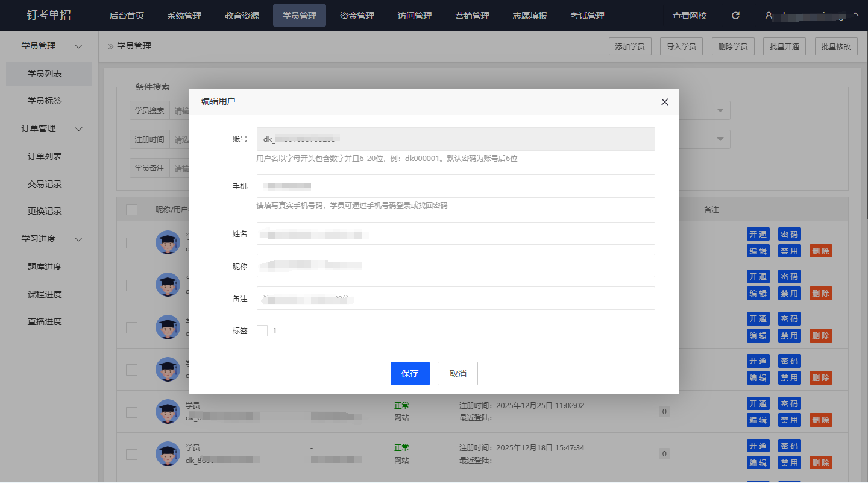The image size is (868, 483).
Task: Click the 手机 phone number input field
Action: click(x=455, y=186)
